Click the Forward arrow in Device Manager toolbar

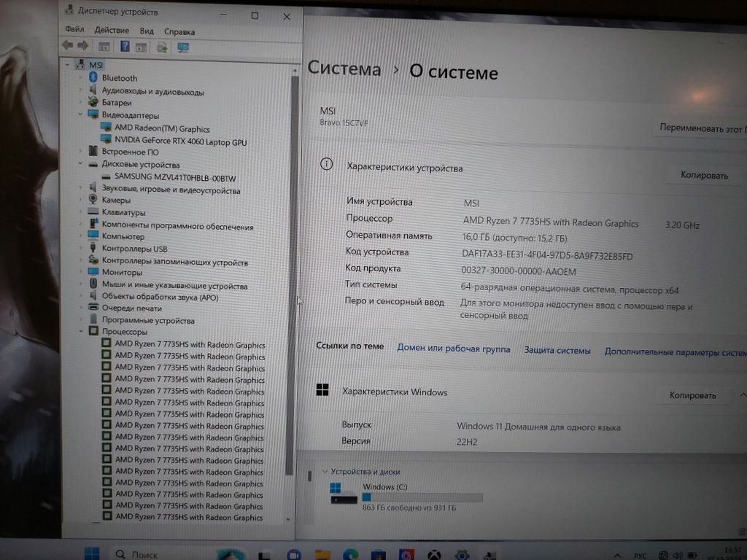pos(82,46)
